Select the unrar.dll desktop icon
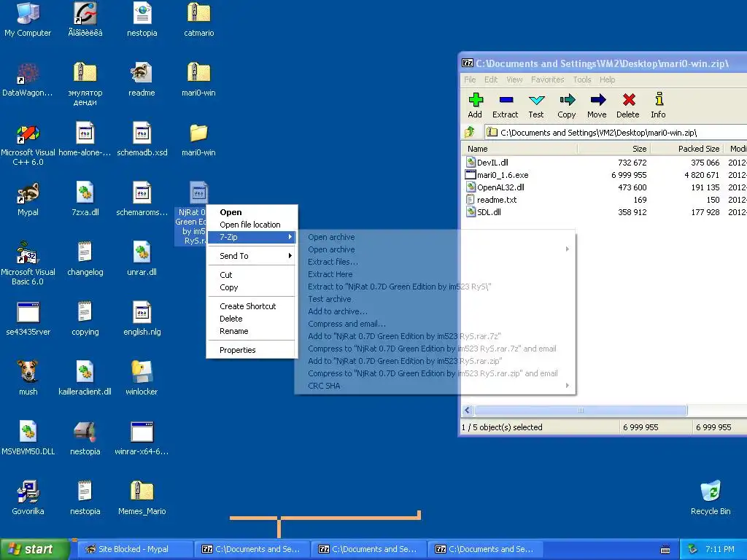The image size is (747, 560). coord(142,260)
